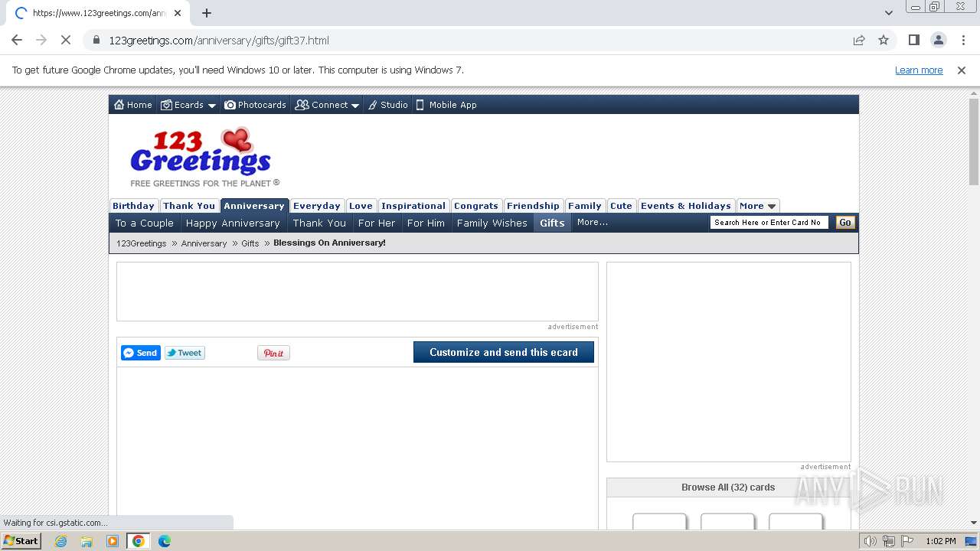
Task: Select the Love category tab
Action: click(361, 206)
